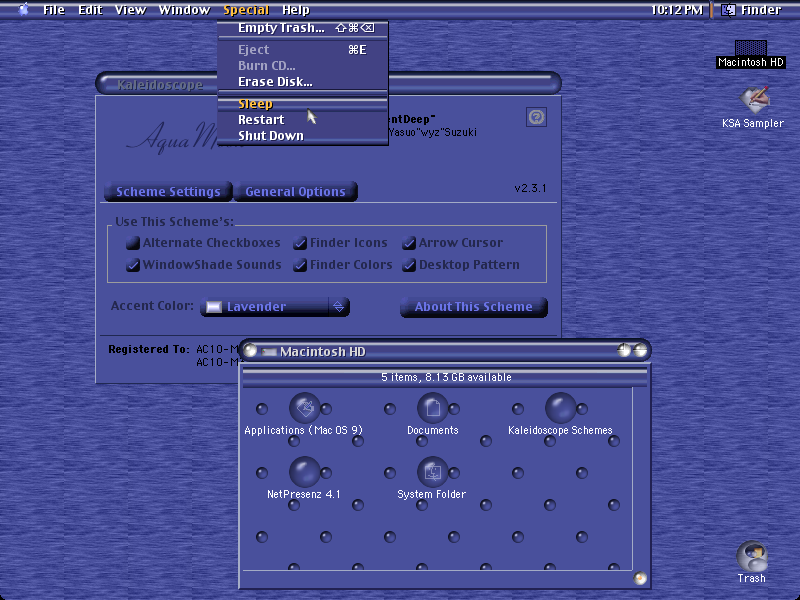Select the Kaleidoscope Schemes folder icon
Image resolution: width=800 pixels, height=600 pixels.
point(561,408)
